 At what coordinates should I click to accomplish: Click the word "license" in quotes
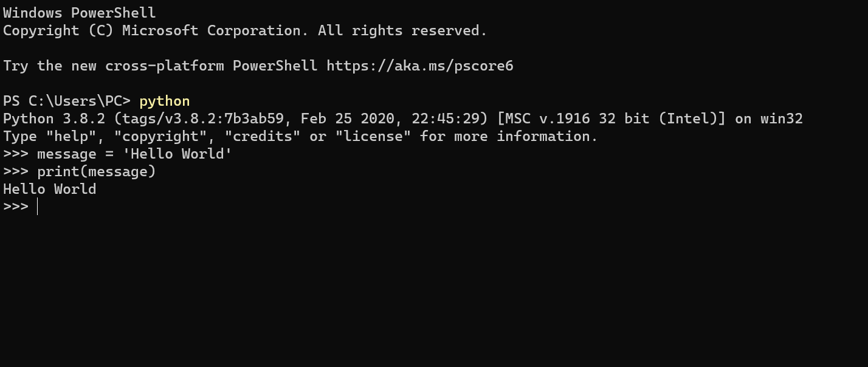pyautogui.click(x=373, y=136)
